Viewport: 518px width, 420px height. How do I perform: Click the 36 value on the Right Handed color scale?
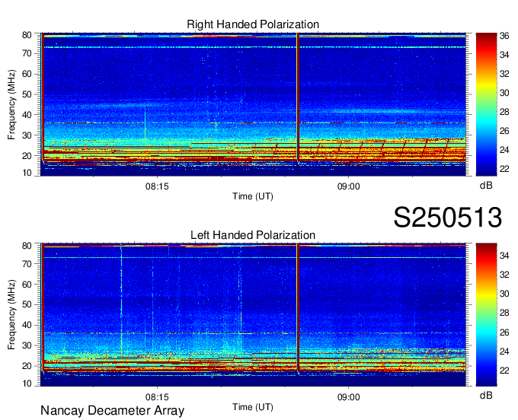504,36
